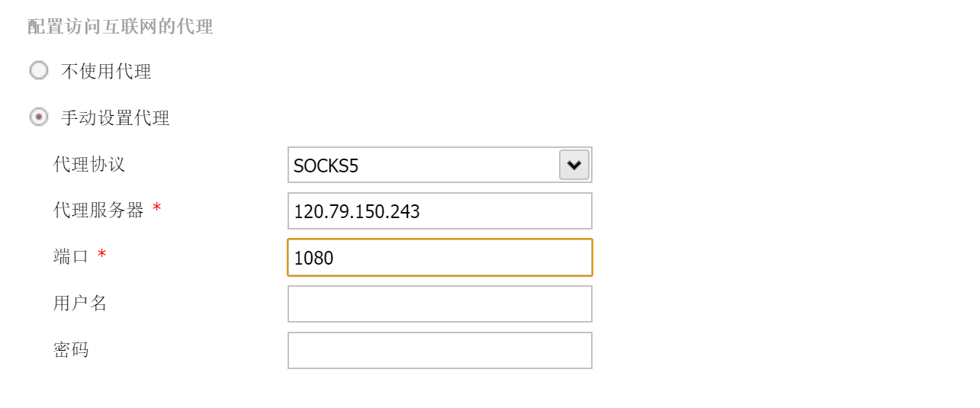Click the 代理协议 label
The height and width of the screenshot is (408, 980).
[89, 164]
